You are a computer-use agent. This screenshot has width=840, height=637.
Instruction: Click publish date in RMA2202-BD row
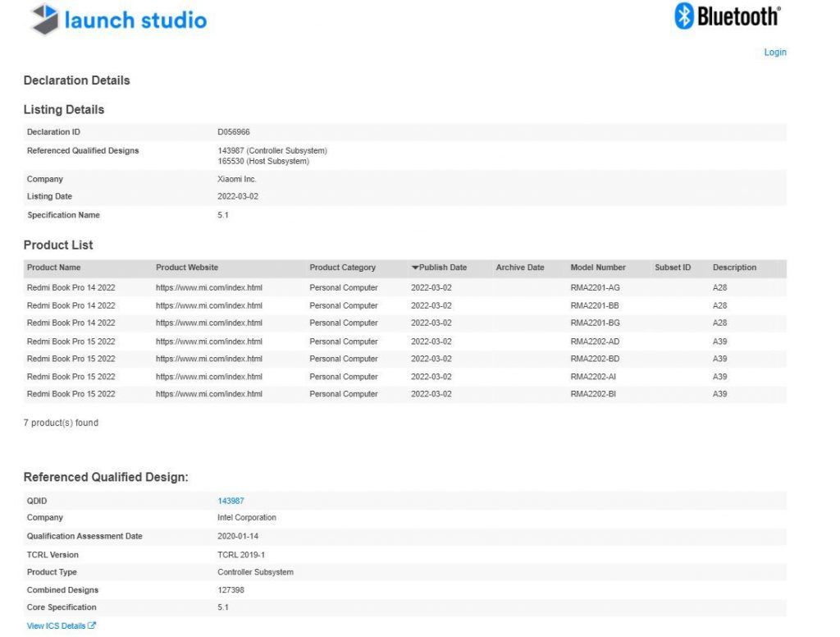(x=431, y=359)
